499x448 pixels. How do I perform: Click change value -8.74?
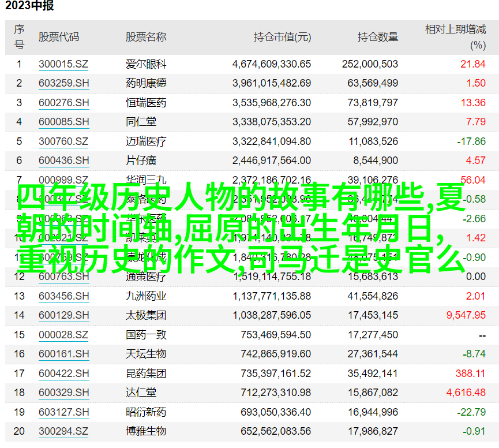(x=474, y=354)
